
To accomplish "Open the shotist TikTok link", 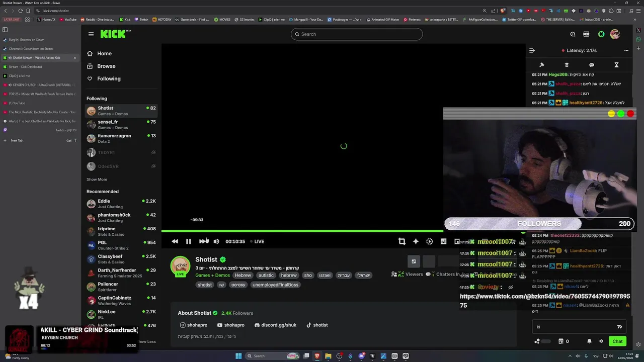I will coord(317,325).
